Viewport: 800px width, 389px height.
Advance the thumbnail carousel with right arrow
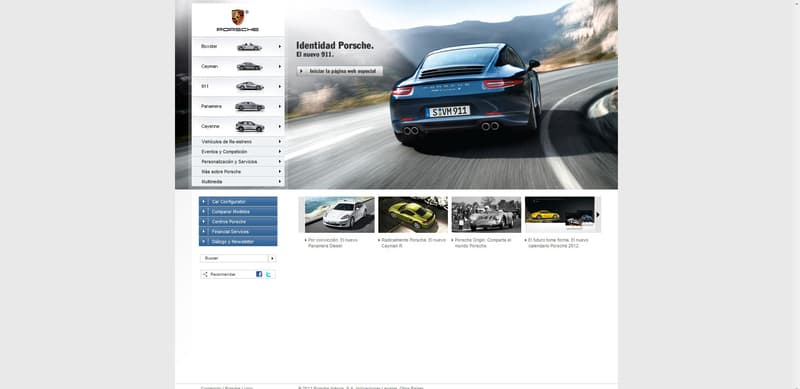point(598,215)
